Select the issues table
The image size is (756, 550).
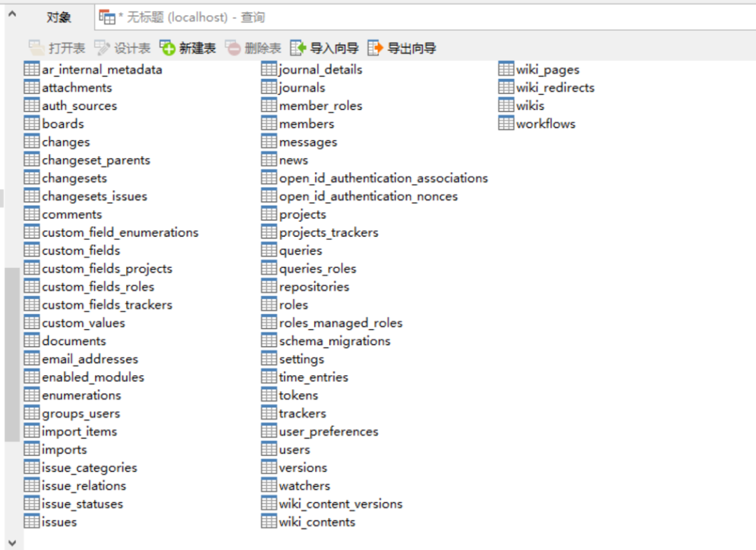point(59,521)
